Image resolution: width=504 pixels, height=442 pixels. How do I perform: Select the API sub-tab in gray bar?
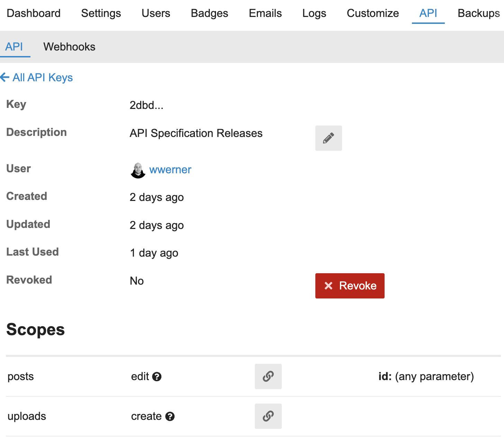coord(14,47)
